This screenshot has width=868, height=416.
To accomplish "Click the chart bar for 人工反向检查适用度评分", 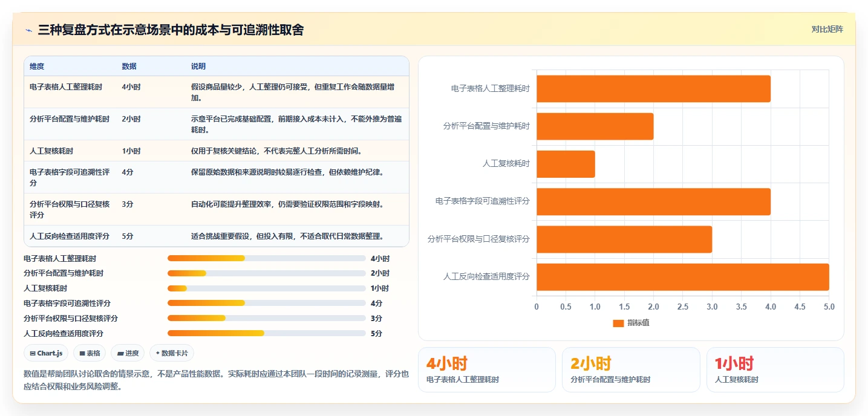I will click(x=683, y=277).
